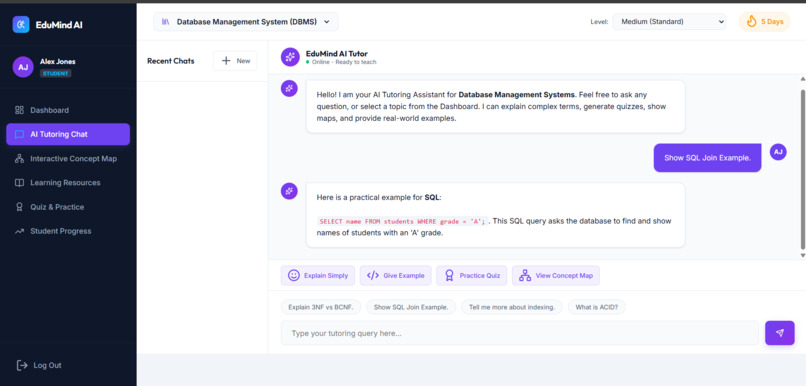Click the Practice Quiz quick action
Screen dimensions: 806x386
tap(472, 275)
